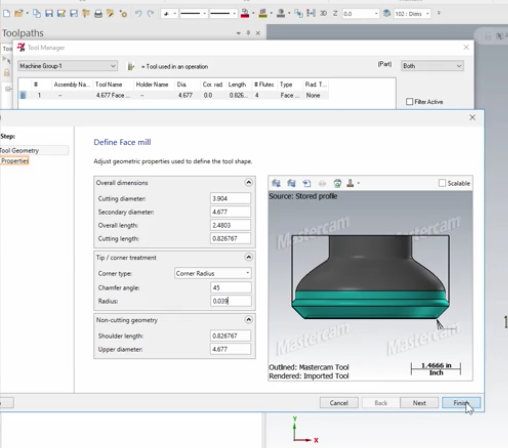Select the 4.677 Face tool row
This screenshot has width=508, height=448.
point(173,95)
